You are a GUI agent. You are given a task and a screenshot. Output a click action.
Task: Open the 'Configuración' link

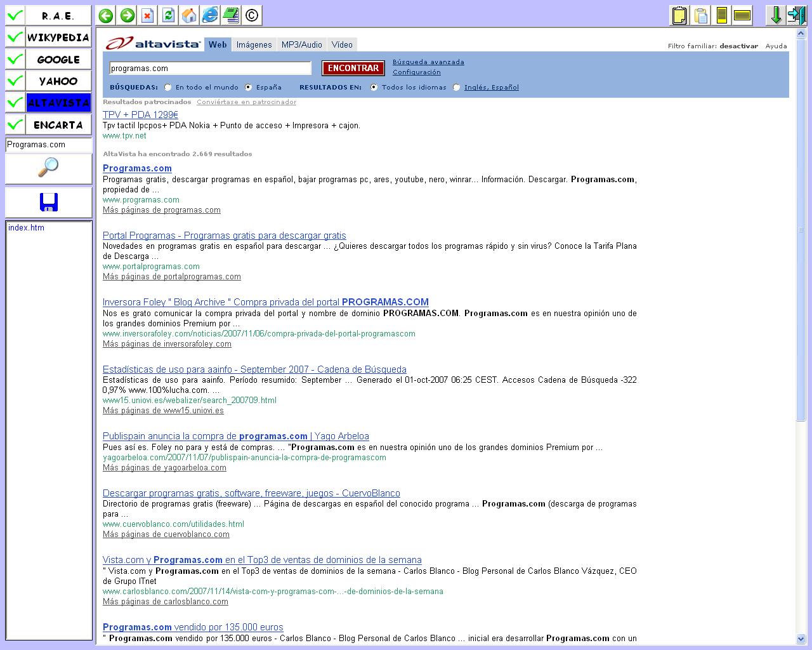pos(416,72)
